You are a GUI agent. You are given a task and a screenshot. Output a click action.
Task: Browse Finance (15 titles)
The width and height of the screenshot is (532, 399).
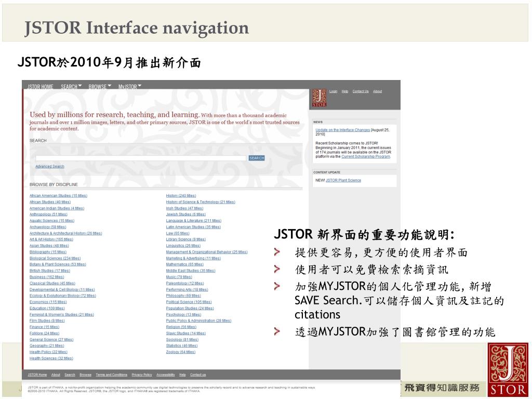coord(45,327)
